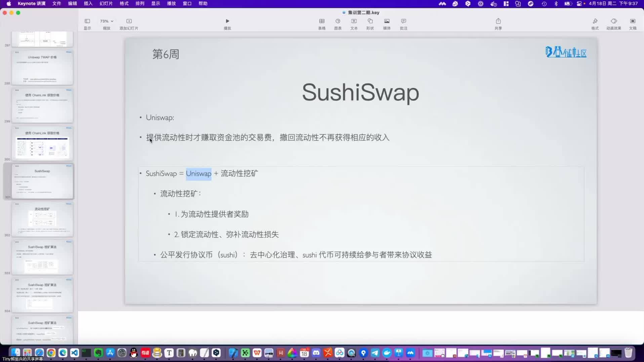Open the 编辑 menu
This screenshot has width=644, height=362.
[x=73, y=3]
